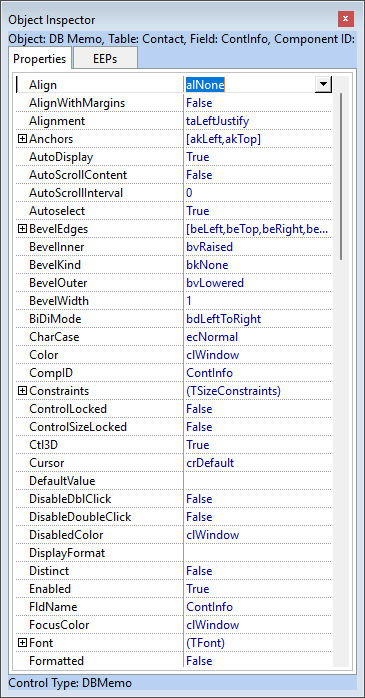Switch to the EEPs tab
This screenshot has height=698, width=365.
coord(105,59)
